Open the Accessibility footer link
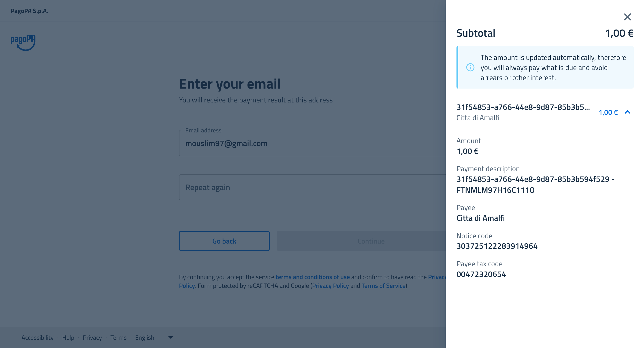 (38, 337)
